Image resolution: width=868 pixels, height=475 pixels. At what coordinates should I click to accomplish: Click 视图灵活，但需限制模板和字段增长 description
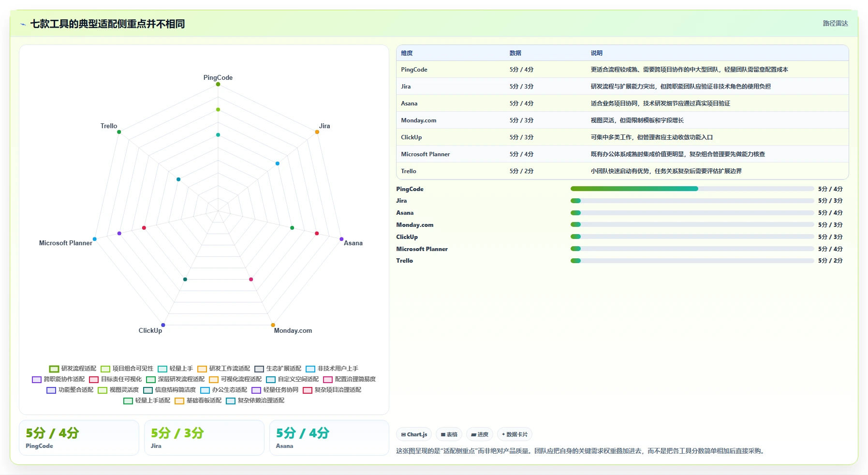point(637,120)
